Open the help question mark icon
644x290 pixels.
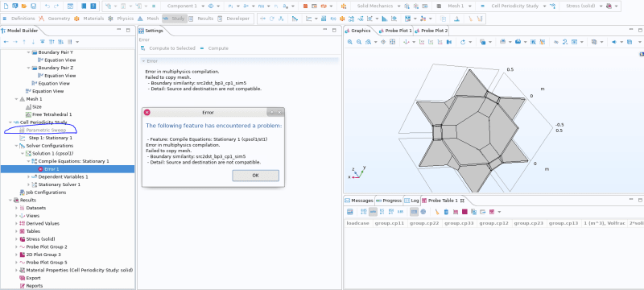pyautogui.click(x=93, y=6)
